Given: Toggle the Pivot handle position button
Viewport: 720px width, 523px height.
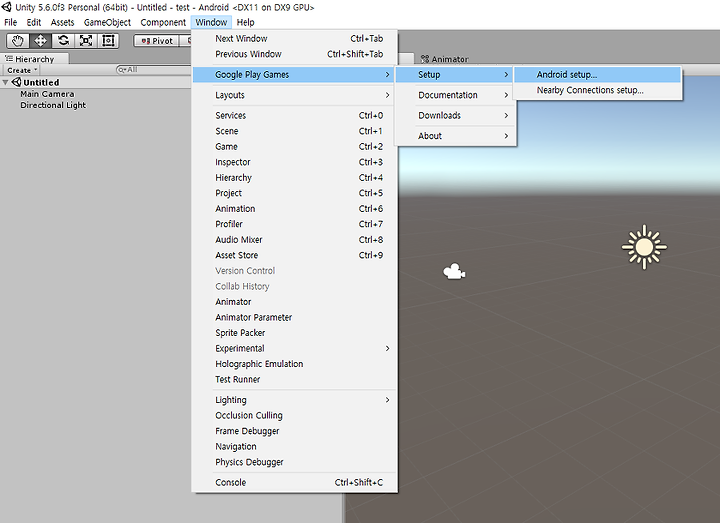Looking at the screenshot, I should (157, 41).
